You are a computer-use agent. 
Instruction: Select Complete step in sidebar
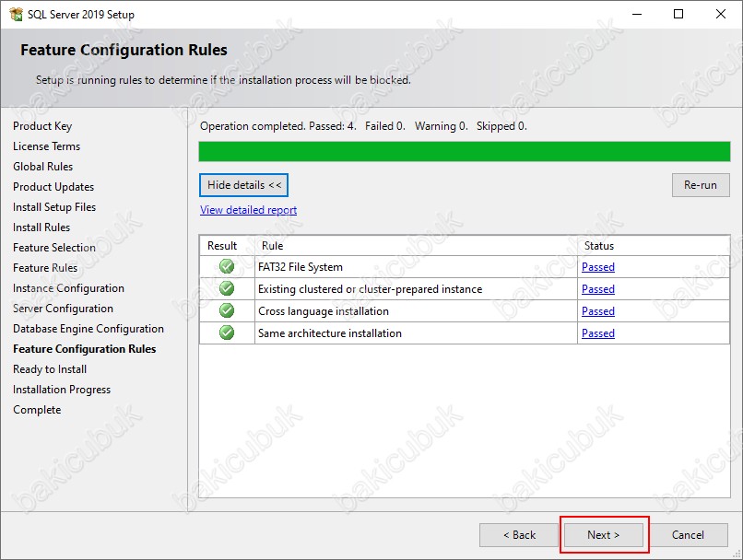pyautogui.click(x=37, y=410)
